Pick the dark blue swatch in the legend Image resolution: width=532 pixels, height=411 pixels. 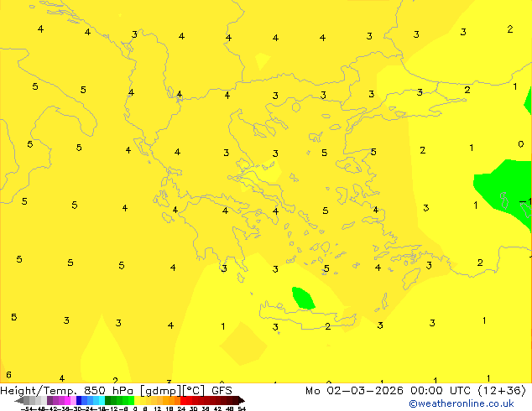[x=79, y=400]
